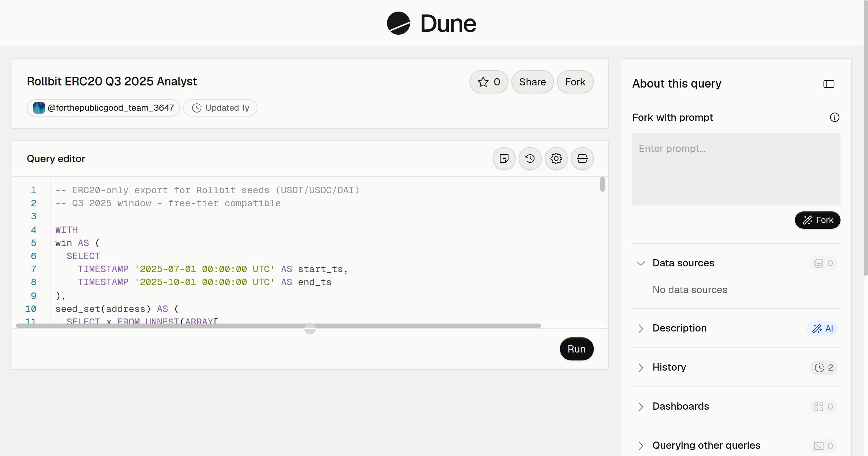Viewport: 868px width, 456px height.
Task: Click the page's main vertical scrollbar
Action: pos(865,138)
